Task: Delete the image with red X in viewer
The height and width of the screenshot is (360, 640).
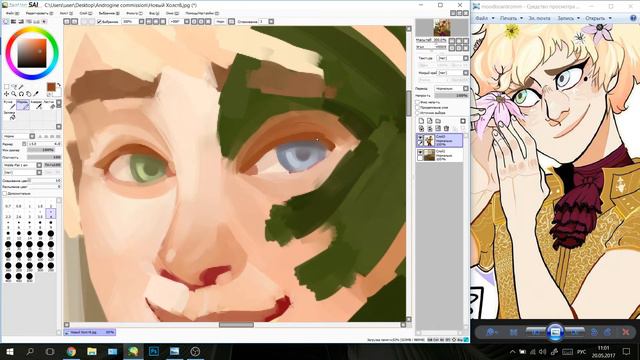Action: pyautogui.click(x=626, y=333)
